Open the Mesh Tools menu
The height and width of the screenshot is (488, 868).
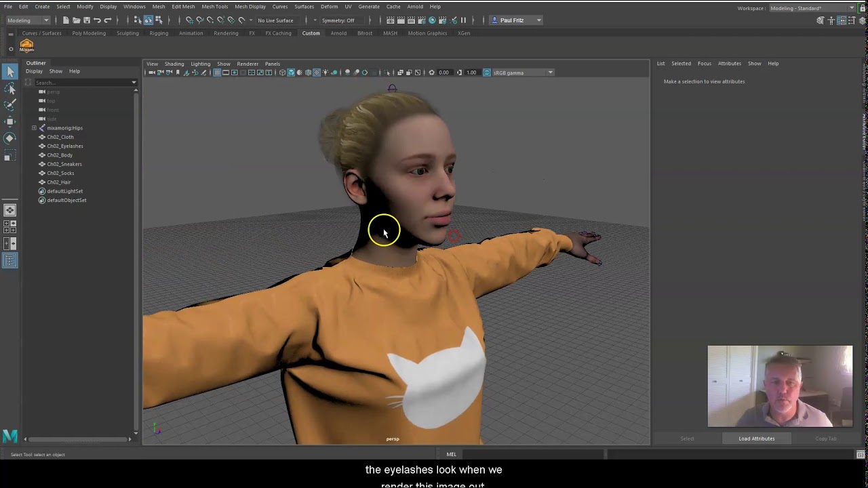click(214, 7)
